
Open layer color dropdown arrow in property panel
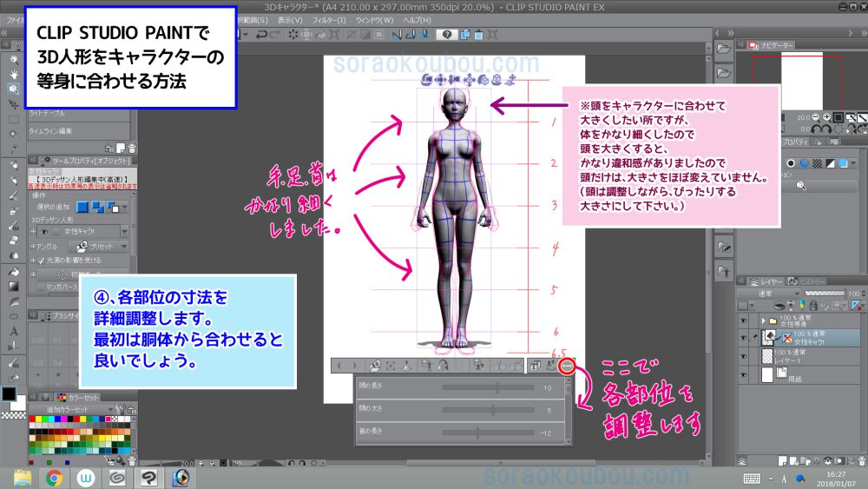[x=853, y=163]
